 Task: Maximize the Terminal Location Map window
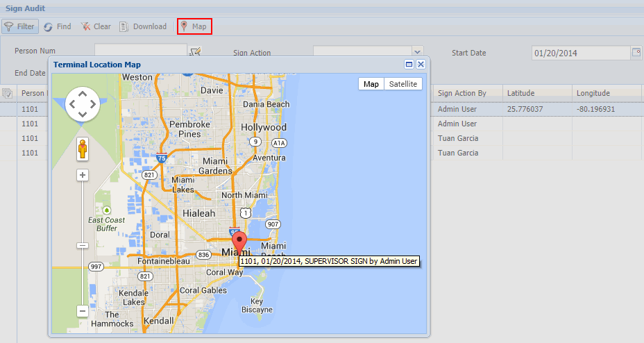pos(409,64)
